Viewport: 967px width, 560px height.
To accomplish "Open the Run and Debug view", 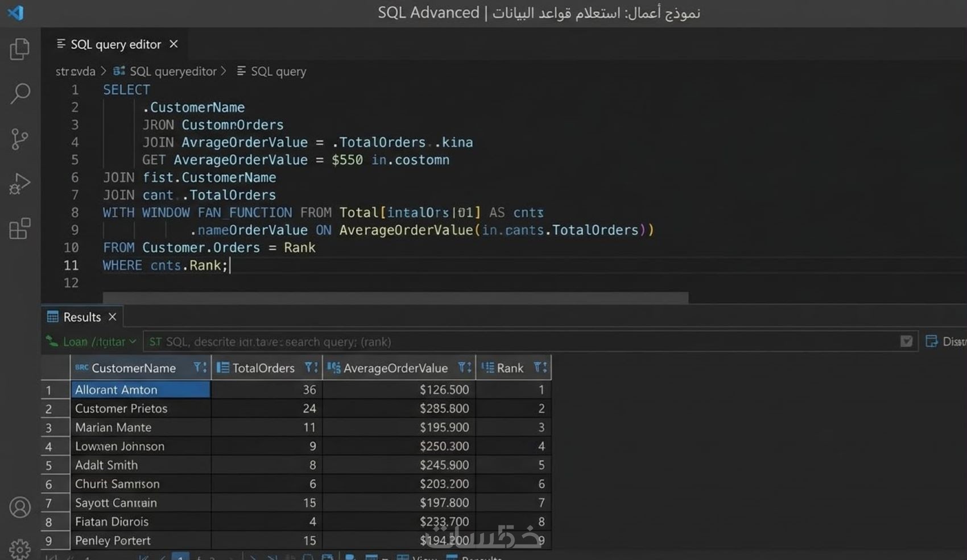I will (20, 184).
